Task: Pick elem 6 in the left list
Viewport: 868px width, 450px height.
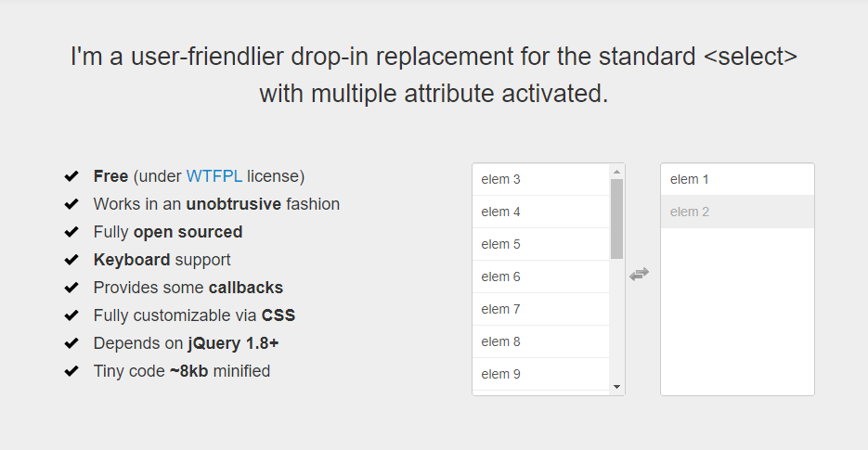Action: coord(540,276)
